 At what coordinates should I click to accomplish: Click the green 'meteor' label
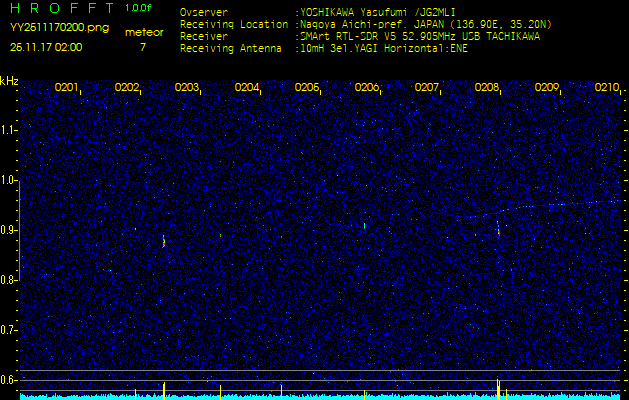coord(144,33)
